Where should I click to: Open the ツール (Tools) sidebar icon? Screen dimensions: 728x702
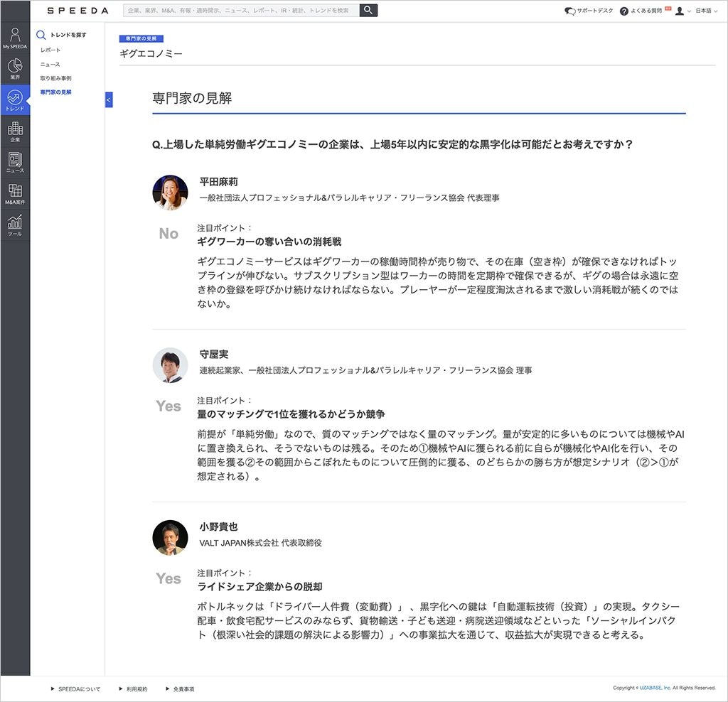tap(15, 225)
